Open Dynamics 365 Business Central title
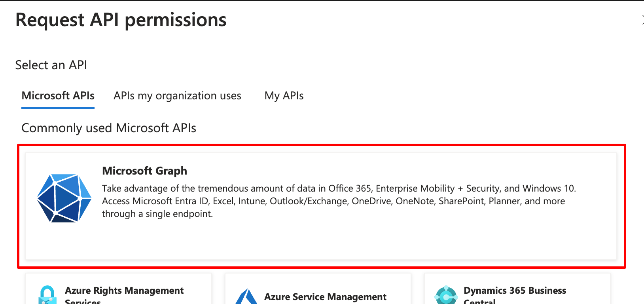This screenshot has width=644, height=304. pos(515,296)
